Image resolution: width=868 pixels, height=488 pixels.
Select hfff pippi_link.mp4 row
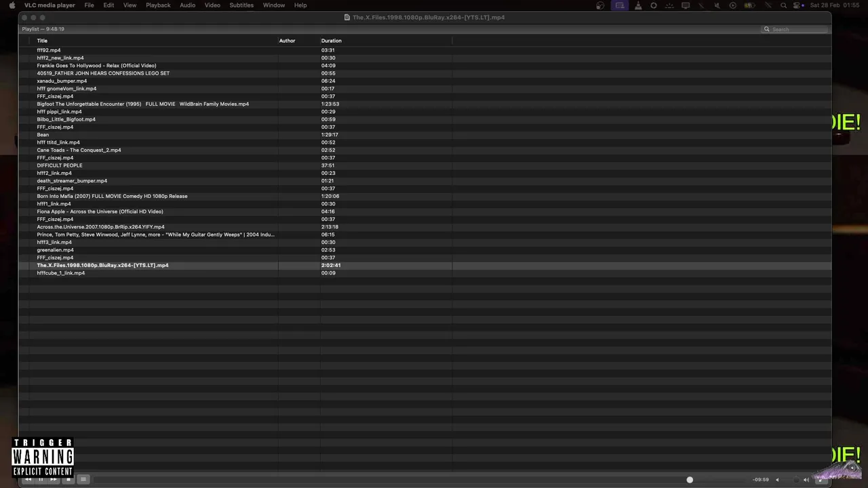click(59, 112)
